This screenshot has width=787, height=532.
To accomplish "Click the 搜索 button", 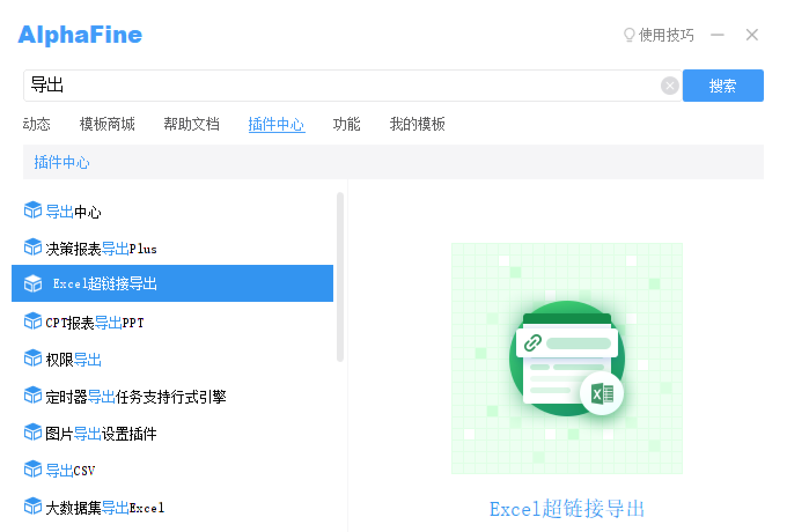I will click(x=723, y=86).
